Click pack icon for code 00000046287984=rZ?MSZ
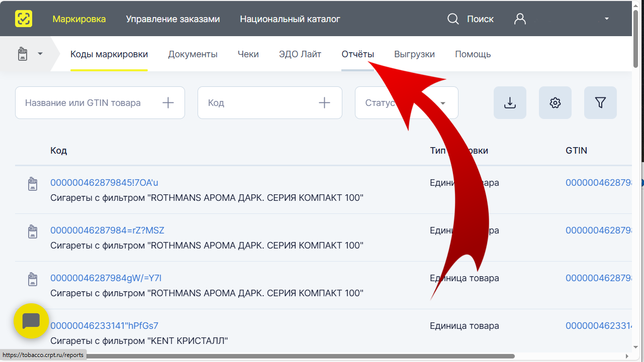 click(32, 231)
